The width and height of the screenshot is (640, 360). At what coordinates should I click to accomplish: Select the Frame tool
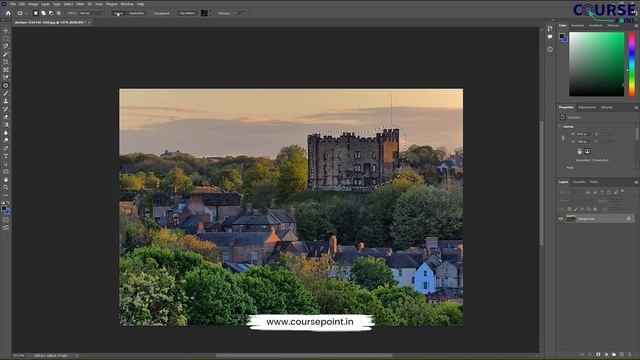[x=6, y=70]
